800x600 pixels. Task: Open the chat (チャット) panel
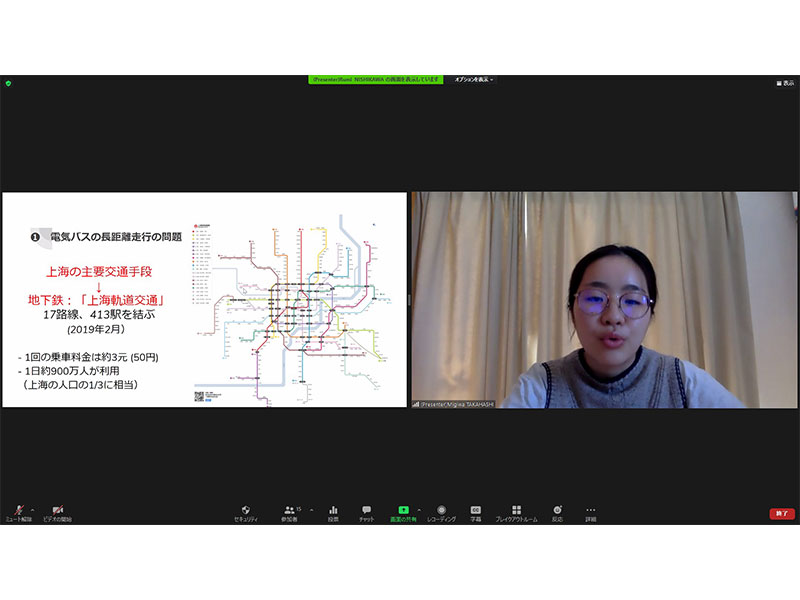367,511
